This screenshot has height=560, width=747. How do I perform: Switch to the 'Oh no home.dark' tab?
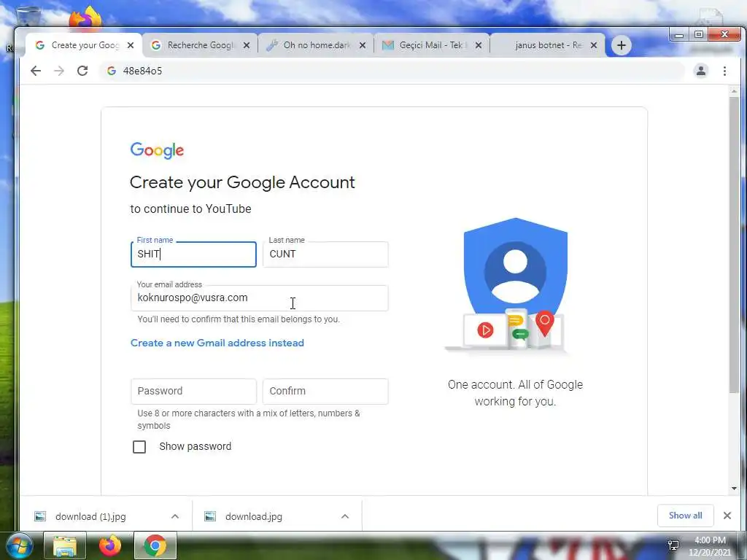[317, 45]
